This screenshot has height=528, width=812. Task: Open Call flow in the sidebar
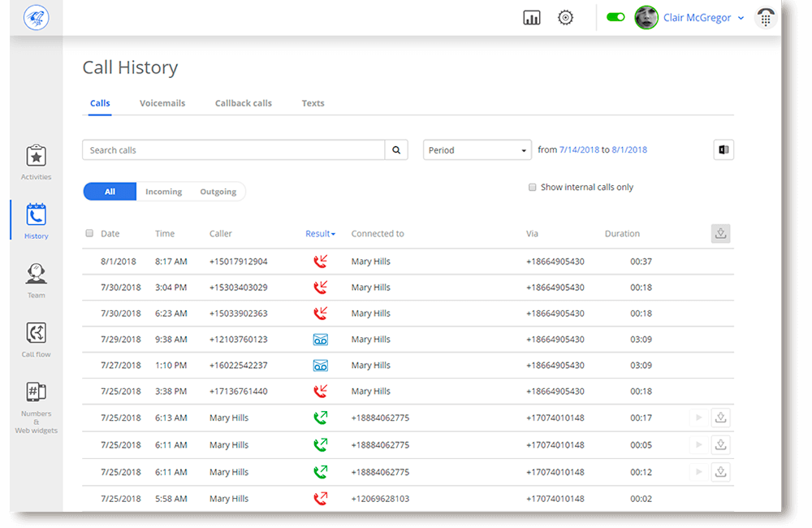(37, 340)
